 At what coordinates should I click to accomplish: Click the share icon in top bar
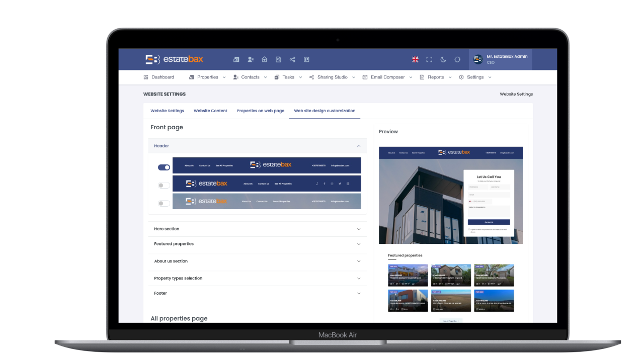tap(292, 59)
